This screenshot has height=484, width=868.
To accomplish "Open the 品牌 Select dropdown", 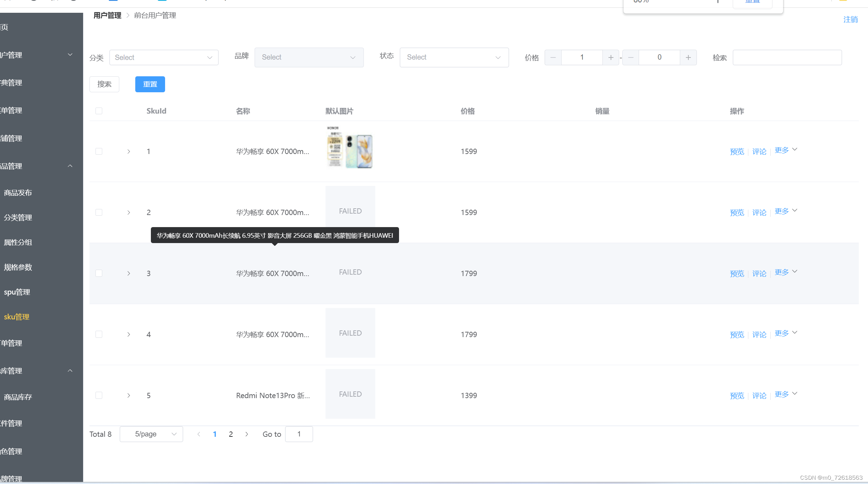I will coord(309,57).
